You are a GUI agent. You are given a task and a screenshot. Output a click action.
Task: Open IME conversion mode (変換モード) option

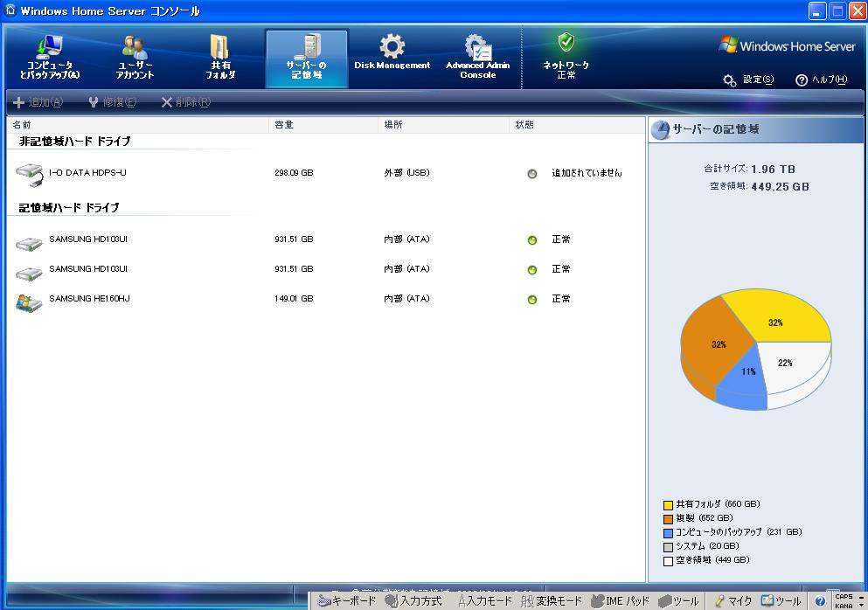click(552, 601)
